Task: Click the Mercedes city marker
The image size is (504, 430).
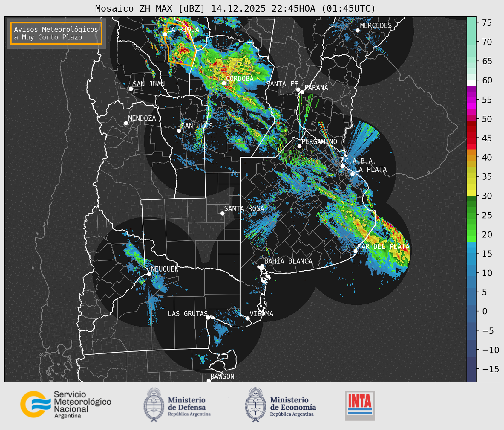Action: click(358, 31)
